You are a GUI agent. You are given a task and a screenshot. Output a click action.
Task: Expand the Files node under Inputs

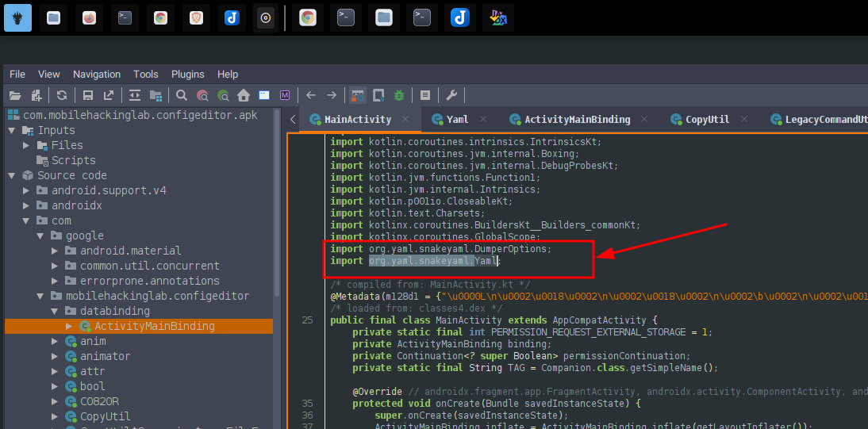(x=26, y=146)
